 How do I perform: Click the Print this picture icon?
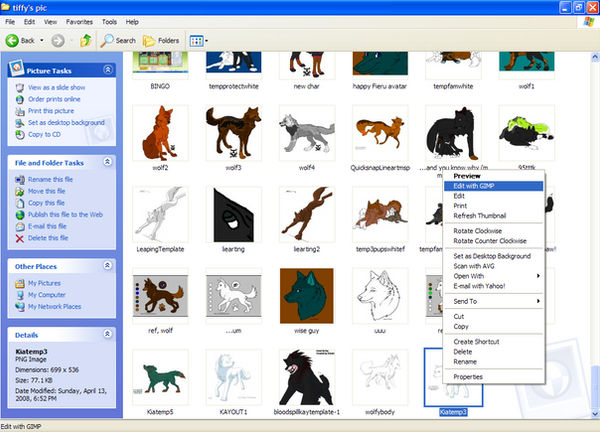[20, 111]
